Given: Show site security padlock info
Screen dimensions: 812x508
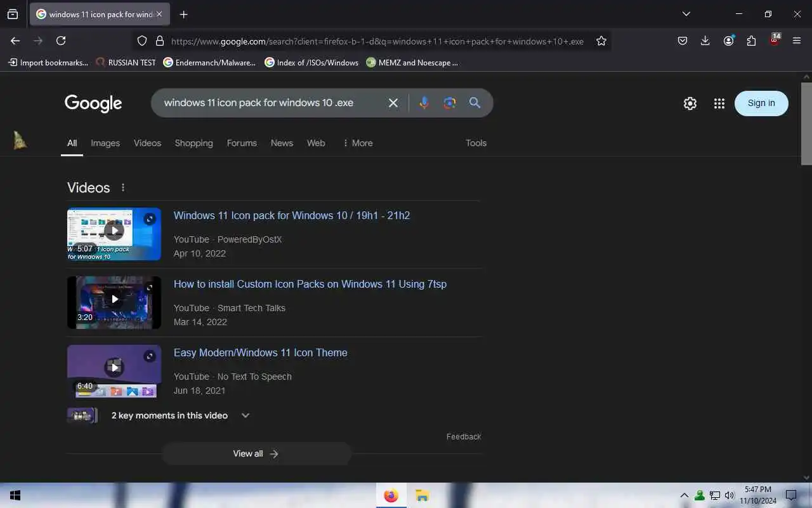Looking at the screenshot, I should [159, 41].
